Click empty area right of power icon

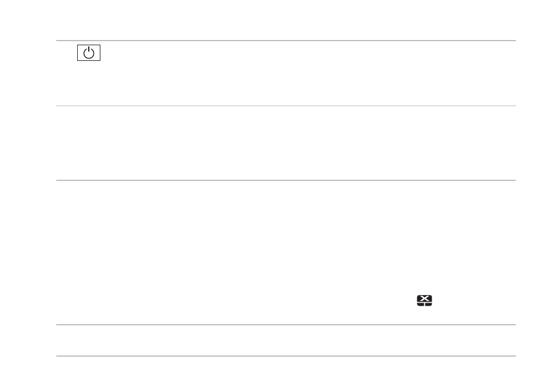[307, 53]
